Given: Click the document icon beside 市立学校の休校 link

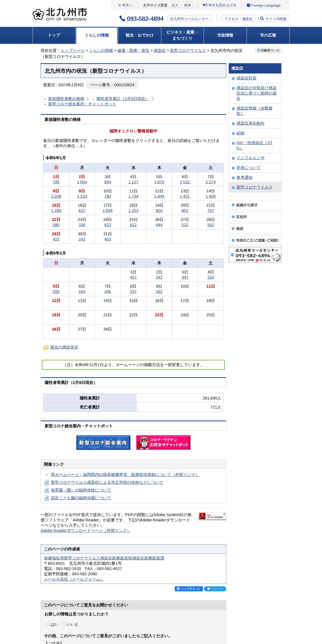Looking at the screenshot, I should pyautogui.click(x=47, y=482).
